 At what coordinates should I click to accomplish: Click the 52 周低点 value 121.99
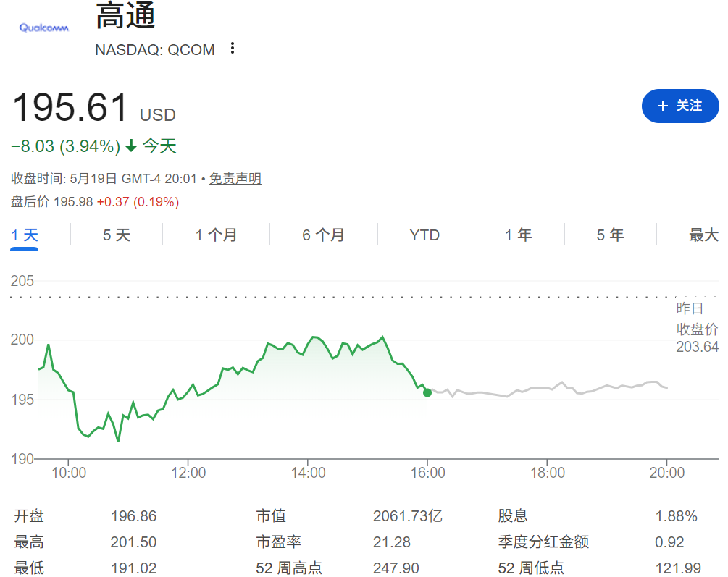pyautogui.click(x=678, y=568)
